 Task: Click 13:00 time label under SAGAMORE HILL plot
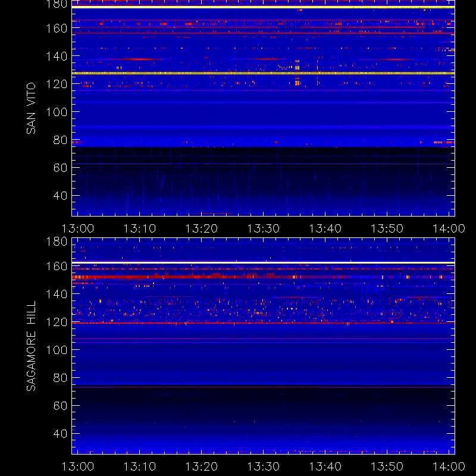point(78,466)
